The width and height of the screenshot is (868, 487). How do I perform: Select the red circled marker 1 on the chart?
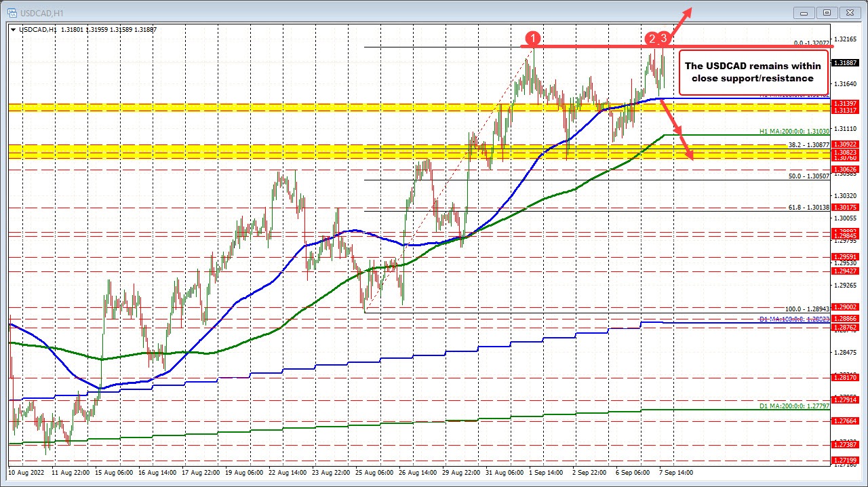click(x=533, y=39)
